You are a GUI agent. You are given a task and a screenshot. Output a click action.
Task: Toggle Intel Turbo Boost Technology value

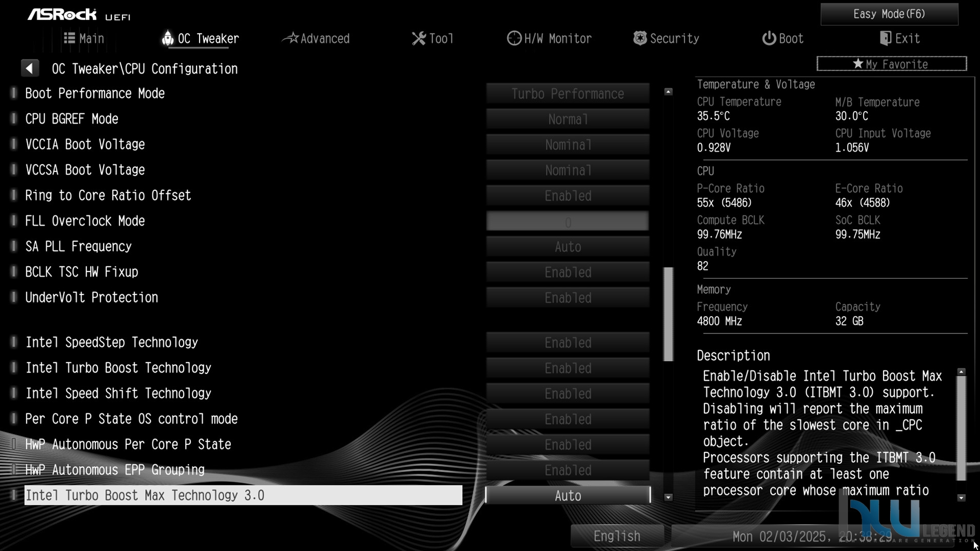[x=567, y=368]
